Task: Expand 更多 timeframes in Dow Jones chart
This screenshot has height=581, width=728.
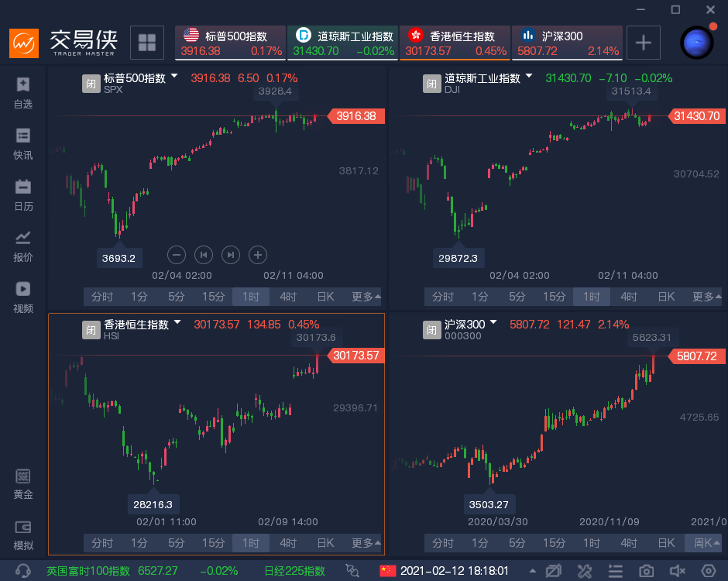Action: (x=706, y=296)
